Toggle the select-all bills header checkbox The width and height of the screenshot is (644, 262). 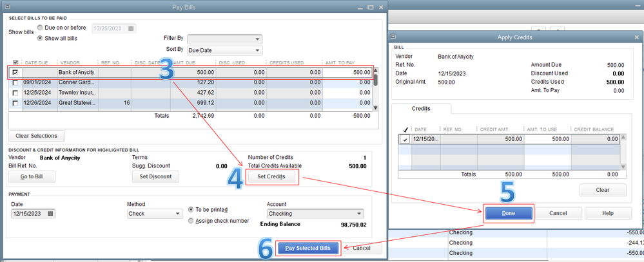15,62
